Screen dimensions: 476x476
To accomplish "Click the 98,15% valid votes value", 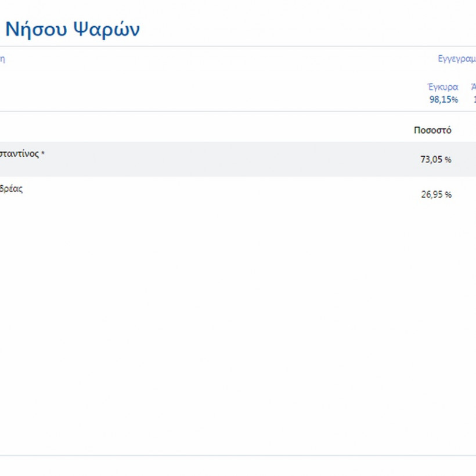I will point(443,99).
